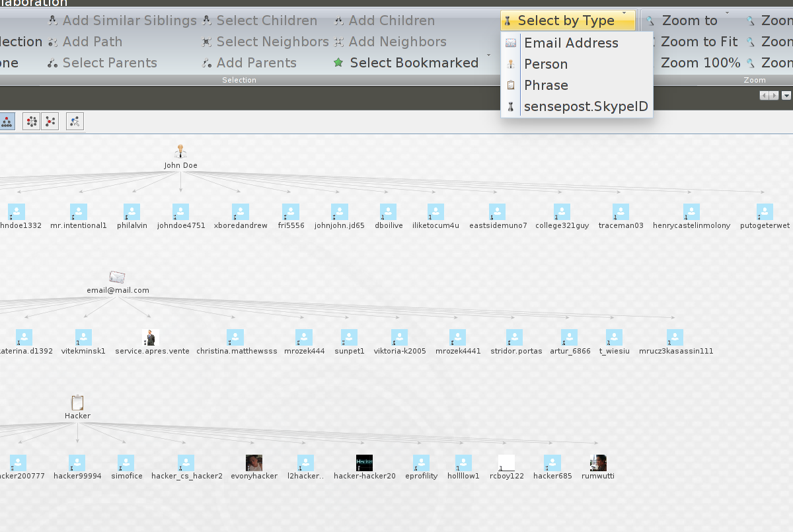
Task: Click the interactive organic layout icon
Action: pos(75,121)
